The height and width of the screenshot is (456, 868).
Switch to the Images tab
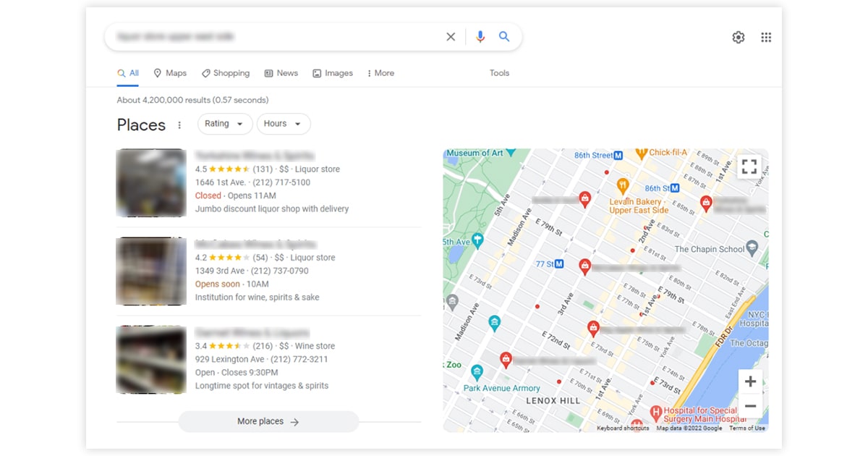coord(333,73)
